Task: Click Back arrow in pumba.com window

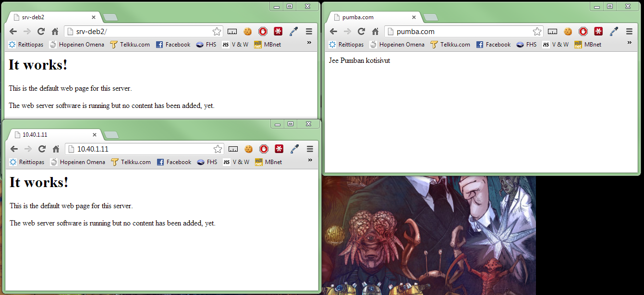Action: 334,32
